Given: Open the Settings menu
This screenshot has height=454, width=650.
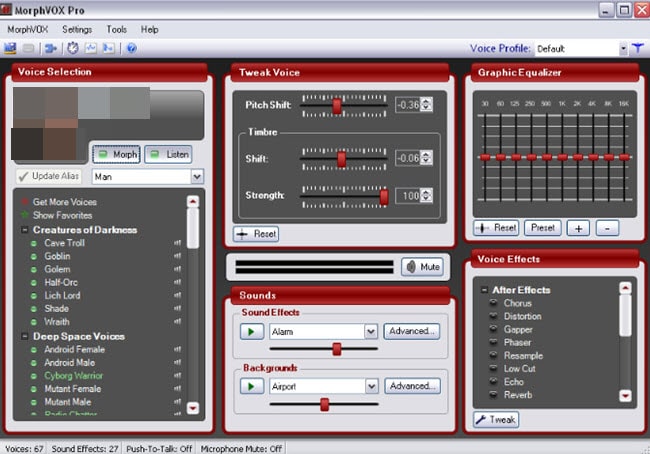Looking at the screenshot, I should coord(77,29).
